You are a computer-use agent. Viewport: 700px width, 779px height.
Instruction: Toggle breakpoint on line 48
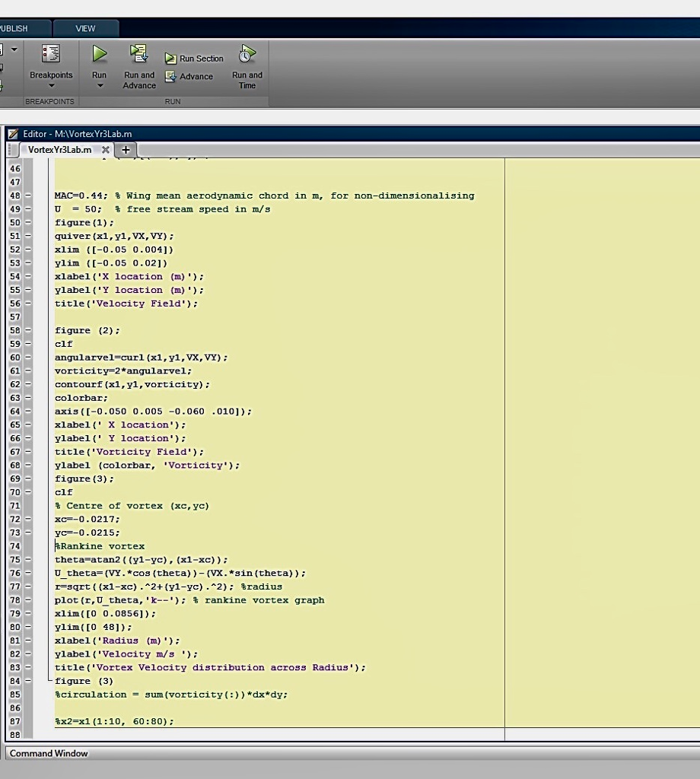coord(28,196)
